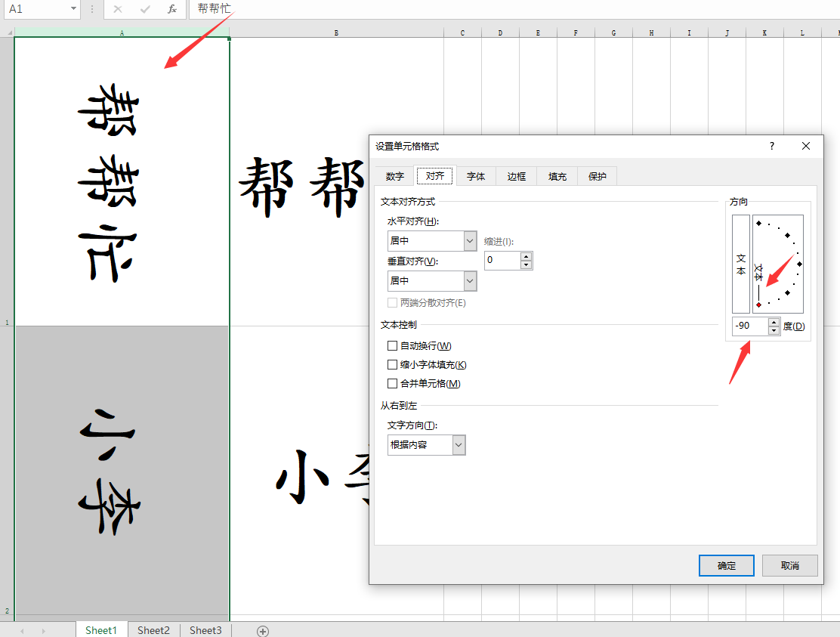The height and width of the screenshot is (637, 840).
Task: Switch to the 数字 tab
Action: [x=395, y=176]
